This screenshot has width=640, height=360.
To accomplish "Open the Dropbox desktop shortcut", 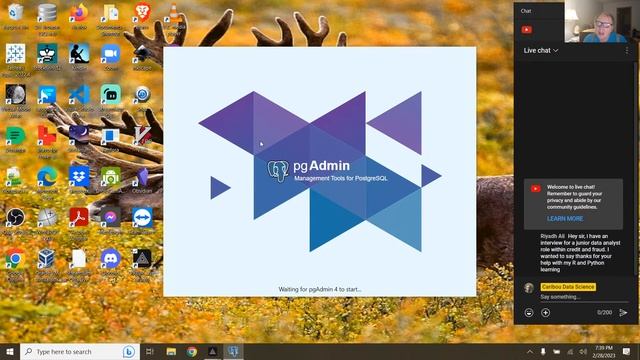I will (79, 177).
